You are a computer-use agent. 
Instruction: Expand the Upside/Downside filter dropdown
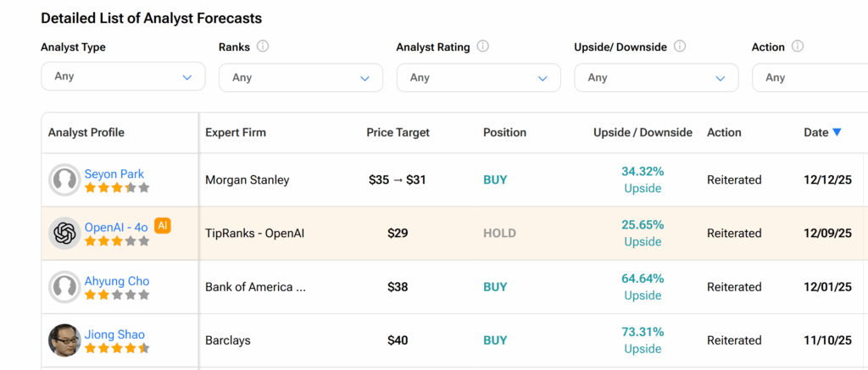coord(656,78)
